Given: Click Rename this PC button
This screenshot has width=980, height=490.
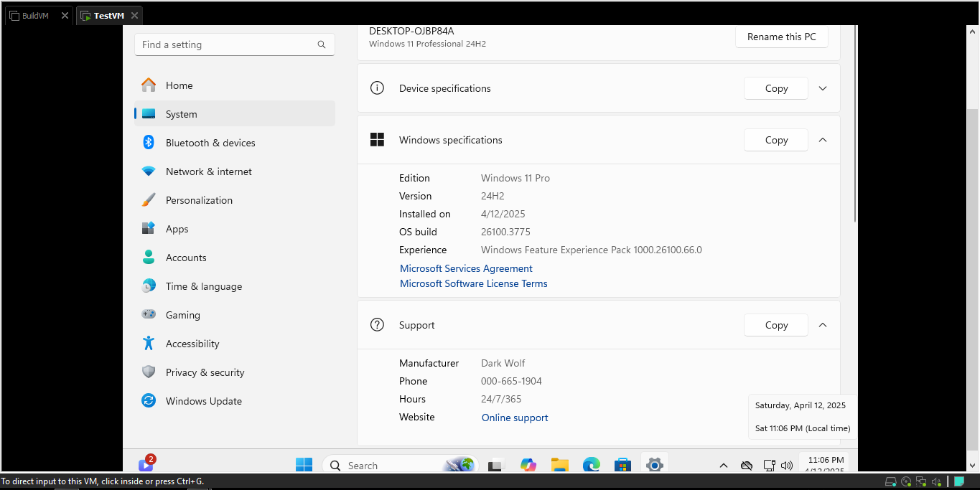Looking at the screenshot, I should (782, 37).
